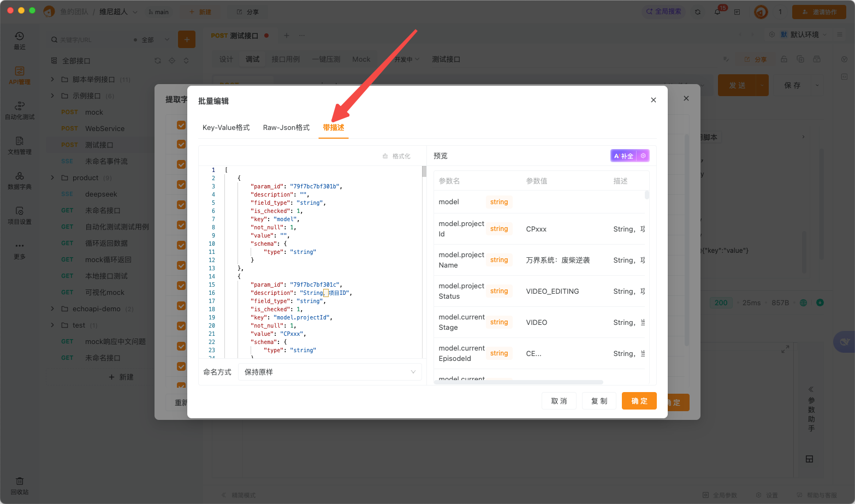Open the 回收站 trash icon

click(x=20, y=485)
